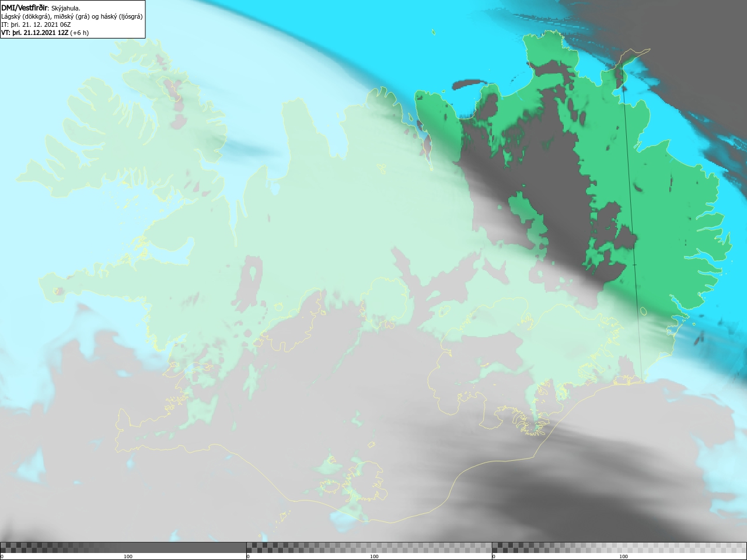Click the 'VT: þri. 21.12.2021 12Z (+6 h)' line
Viewport: 747px width, 560px height.
pos(45,33)
